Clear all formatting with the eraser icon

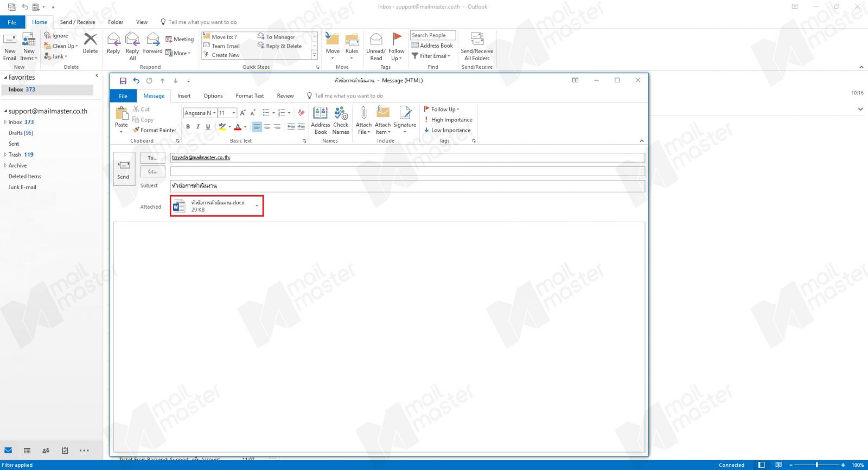[301, 113]
